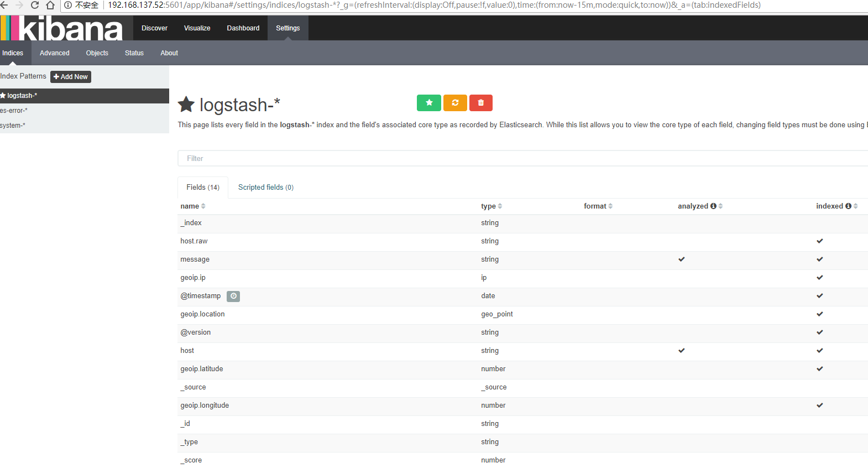Sort fields by type column arrows
This screenshot has width=868, height=468.
pos(500,206)
